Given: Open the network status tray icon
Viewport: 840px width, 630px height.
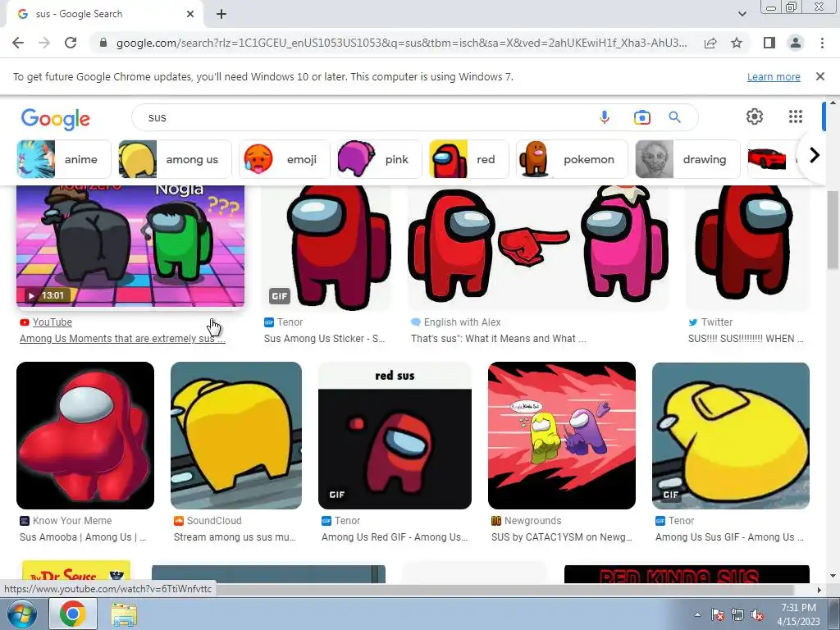Looking at the screenshot, I should (x=737, y=614).
